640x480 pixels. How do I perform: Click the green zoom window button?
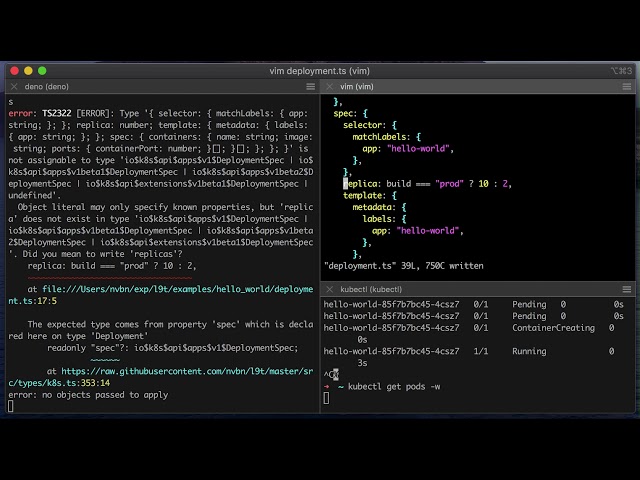pos(42,71)
